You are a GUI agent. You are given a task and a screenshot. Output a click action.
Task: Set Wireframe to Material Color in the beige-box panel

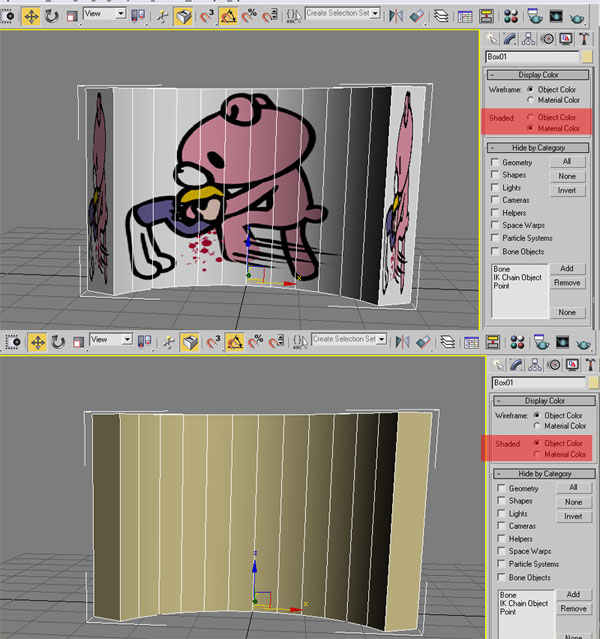point(537,426)
